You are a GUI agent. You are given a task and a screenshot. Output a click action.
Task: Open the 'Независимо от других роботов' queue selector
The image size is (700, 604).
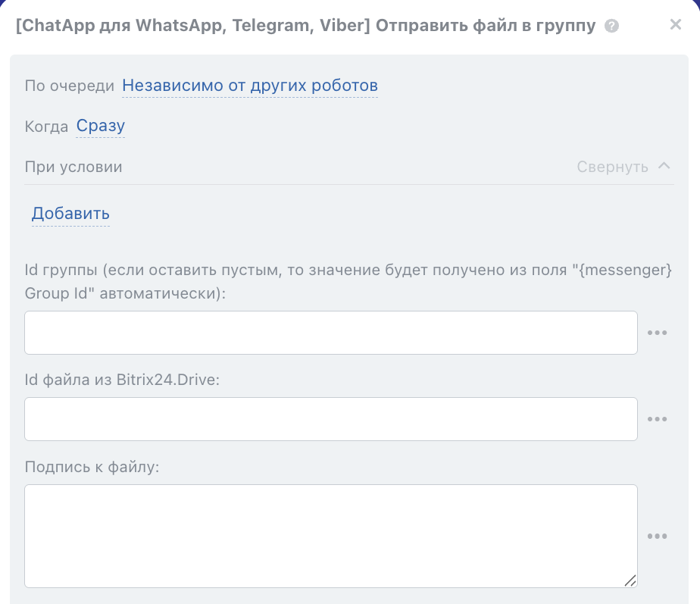point(250,86)
